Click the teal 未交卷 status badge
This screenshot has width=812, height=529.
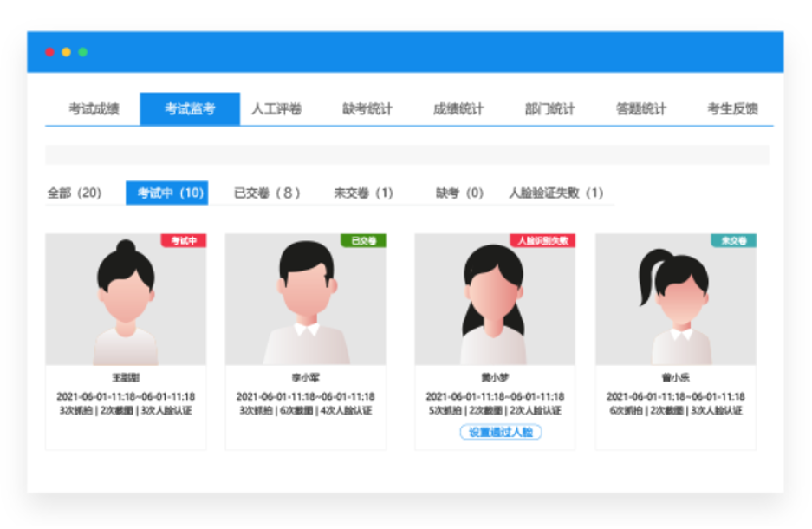(x=733, y=241)
